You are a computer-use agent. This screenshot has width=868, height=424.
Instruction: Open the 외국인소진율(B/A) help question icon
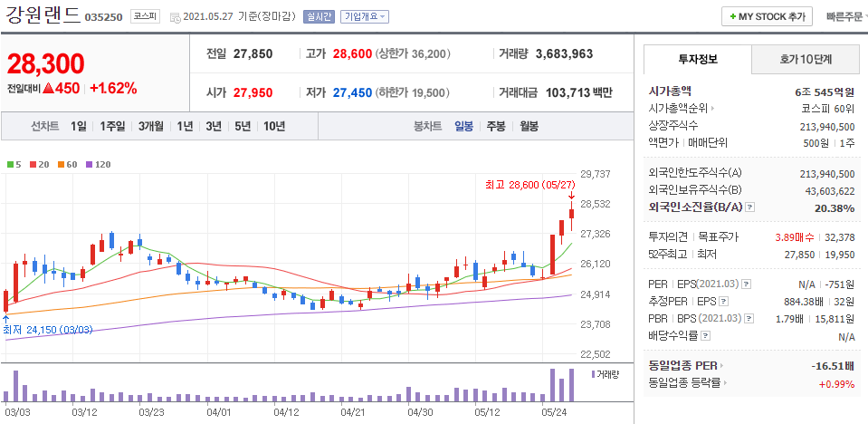click(x=749, y=207)
